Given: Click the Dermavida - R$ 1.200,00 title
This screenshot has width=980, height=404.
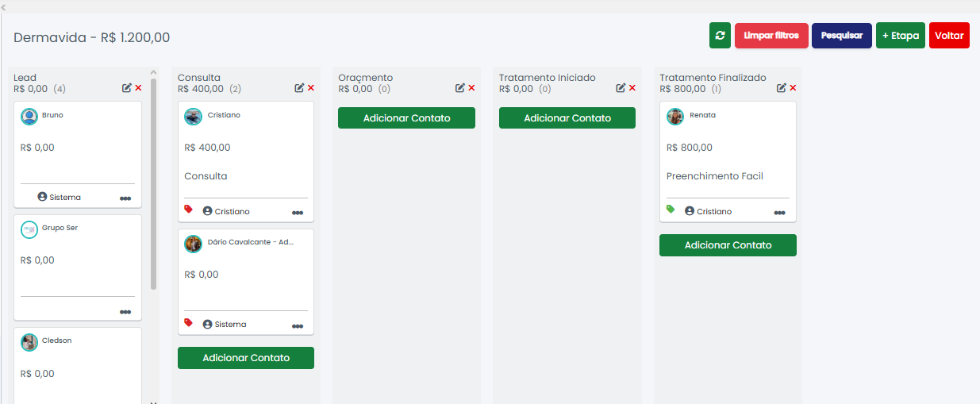Looking at the screenshot, I should [91, 37].
